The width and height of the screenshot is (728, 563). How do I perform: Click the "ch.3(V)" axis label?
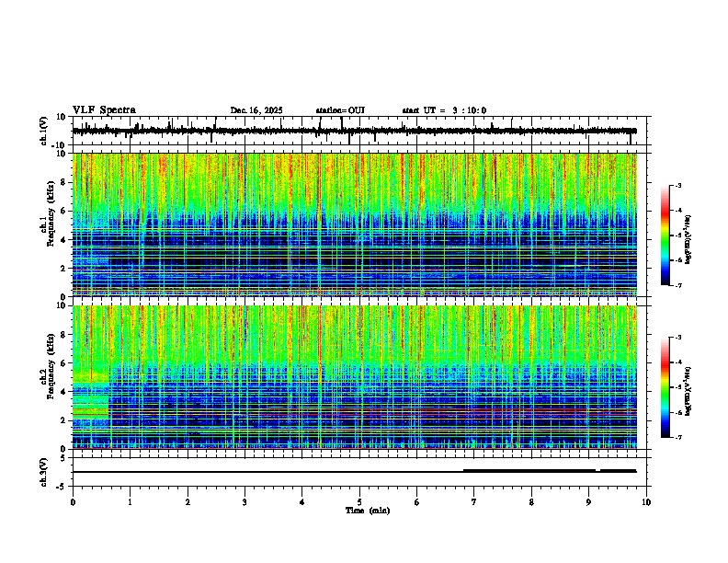pos(44,472)
